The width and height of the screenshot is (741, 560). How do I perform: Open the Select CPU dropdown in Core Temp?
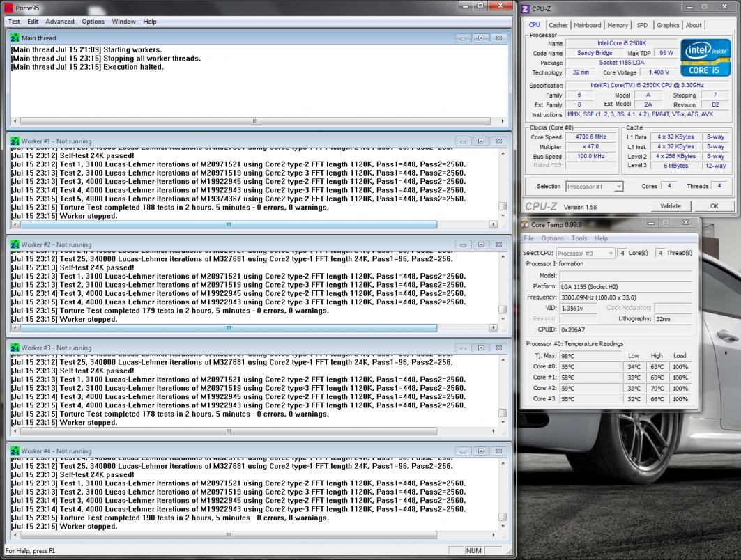coord(586,253)
